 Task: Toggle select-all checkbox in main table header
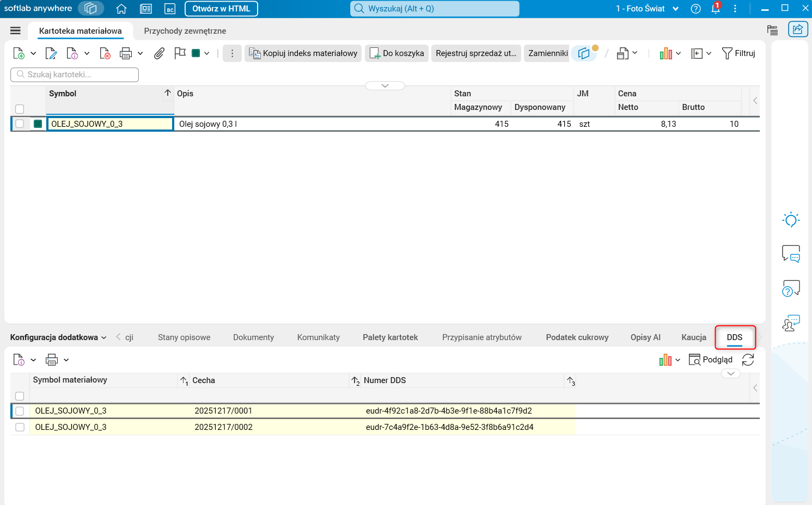(x=20, y=109)
